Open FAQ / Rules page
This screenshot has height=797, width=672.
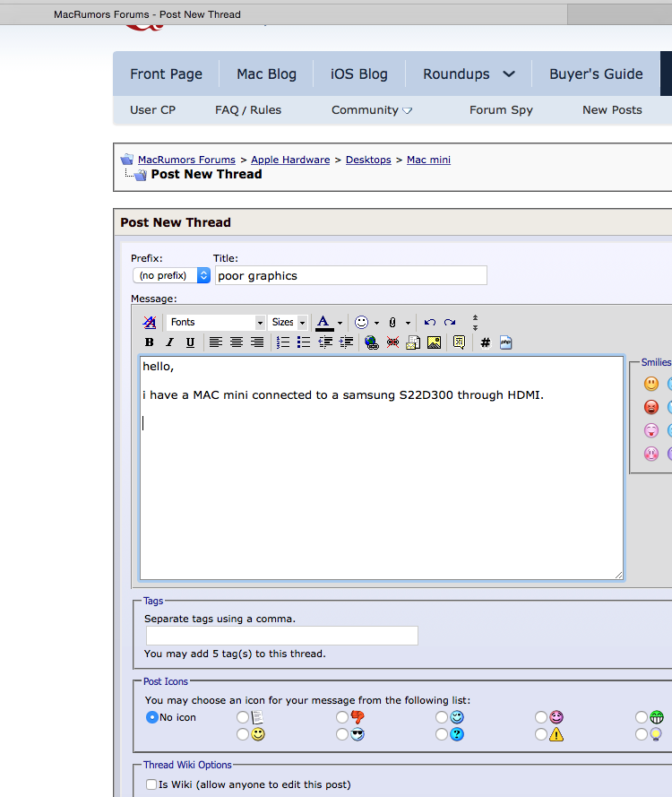tap(248, 109)
